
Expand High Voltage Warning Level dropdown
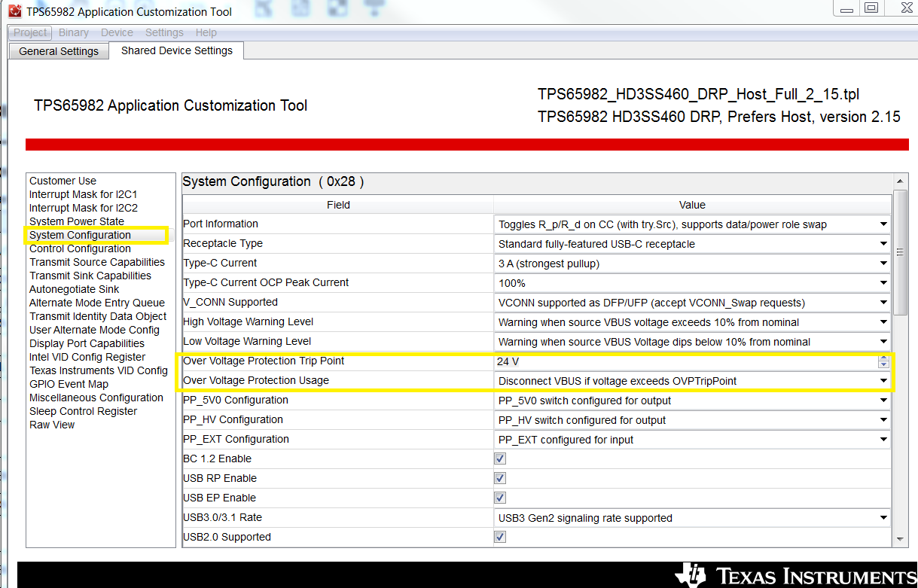pos(883,322)
